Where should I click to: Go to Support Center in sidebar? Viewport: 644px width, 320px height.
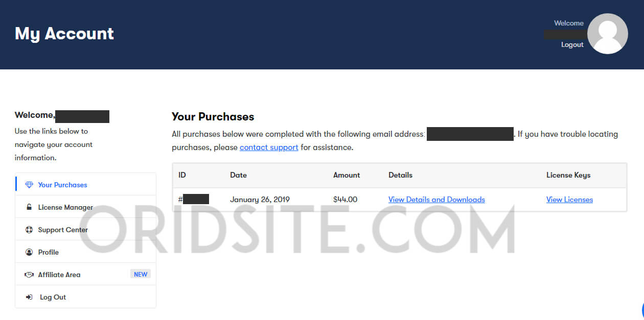point(86,230)
